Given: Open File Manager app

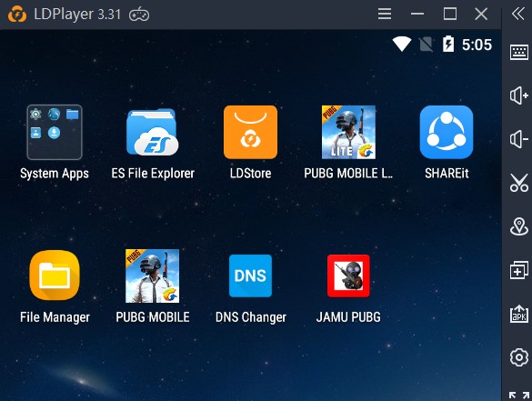Looking at the screenshot, I should click(55, 276).
